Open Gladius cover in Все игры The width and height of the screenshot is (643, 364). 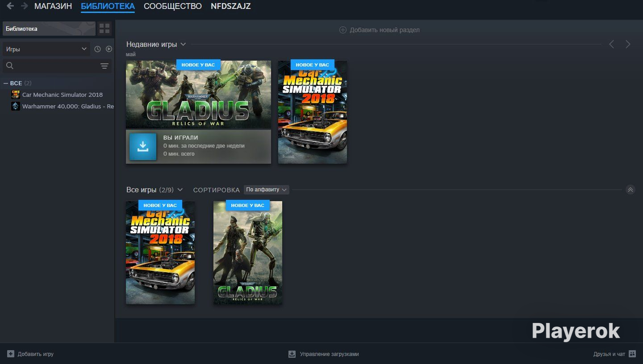click(x=248, y=252)
